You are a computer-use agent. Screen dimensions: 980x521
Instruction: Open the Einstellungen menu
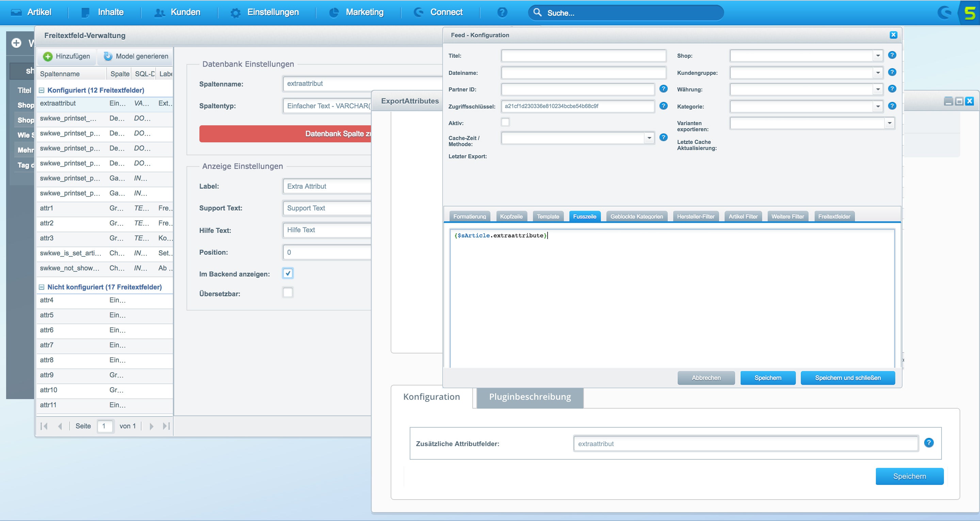265,12
